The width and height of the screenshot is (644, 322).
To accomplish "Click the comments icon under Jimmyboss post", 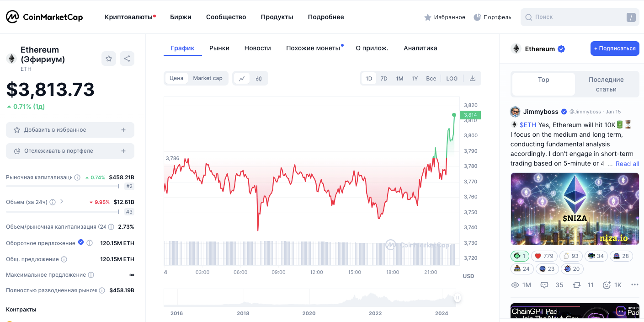I will tap(544, 285).
